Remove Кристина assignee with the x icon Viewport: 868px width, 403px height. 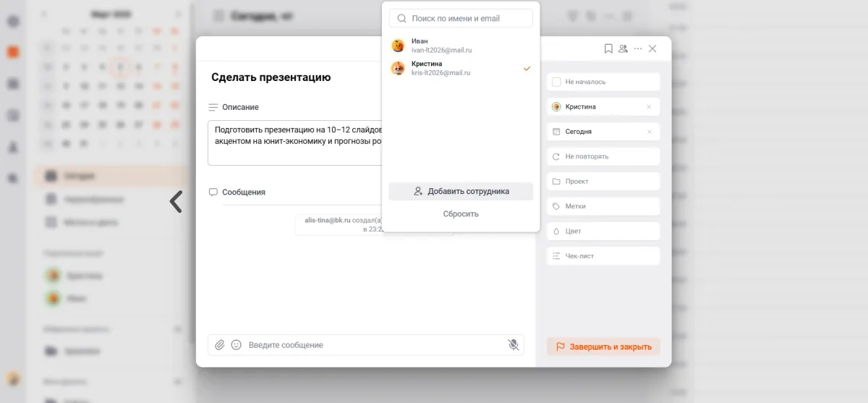point(649,107)
